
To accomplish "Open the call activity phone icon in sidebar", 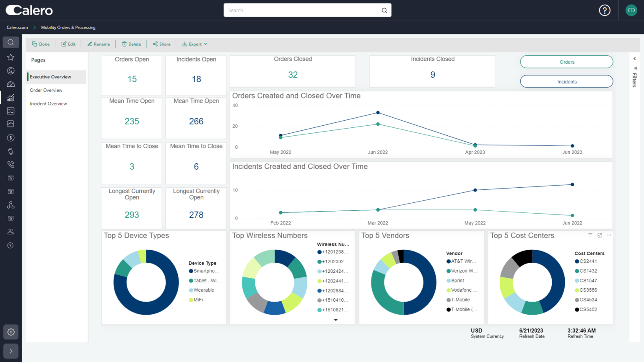I will [10, 164].
